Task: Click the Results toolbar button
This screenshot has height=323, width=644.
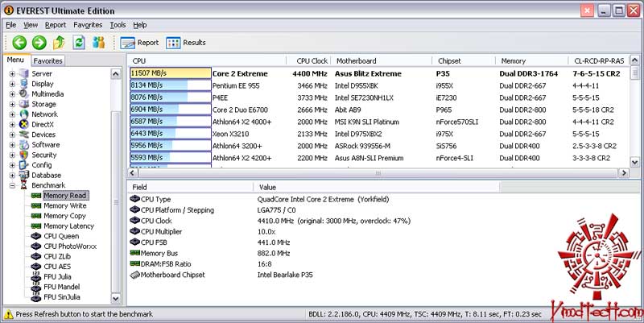Action: [x=186, y=43]
